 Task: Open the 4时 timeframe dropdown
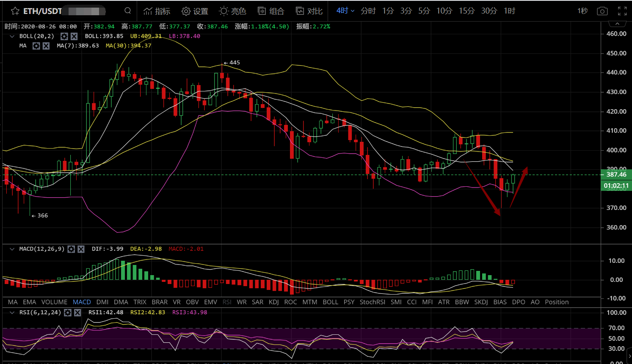coord(345,11)
